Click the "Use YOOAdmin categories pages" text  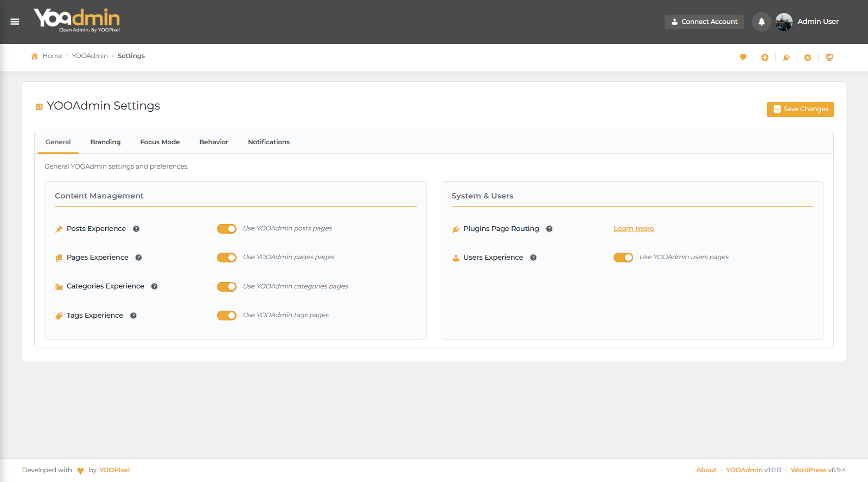[x=296, y=286]
